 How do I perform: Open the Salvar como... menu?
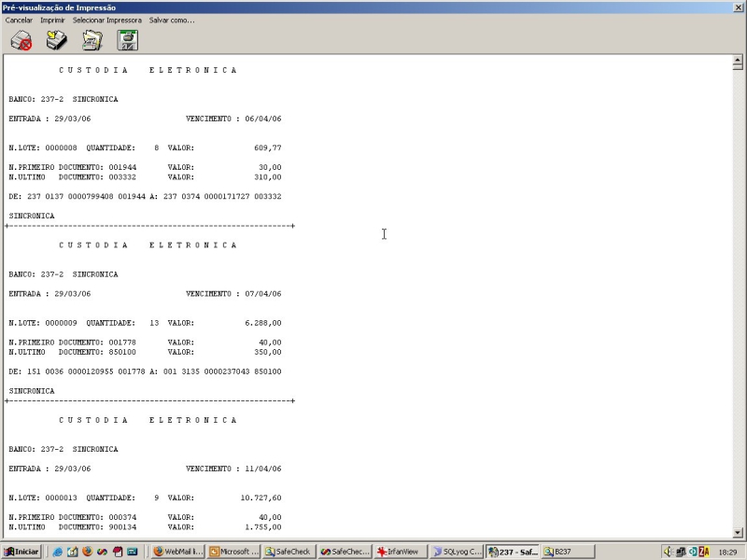pyautogui.click(x=172, y=20)
